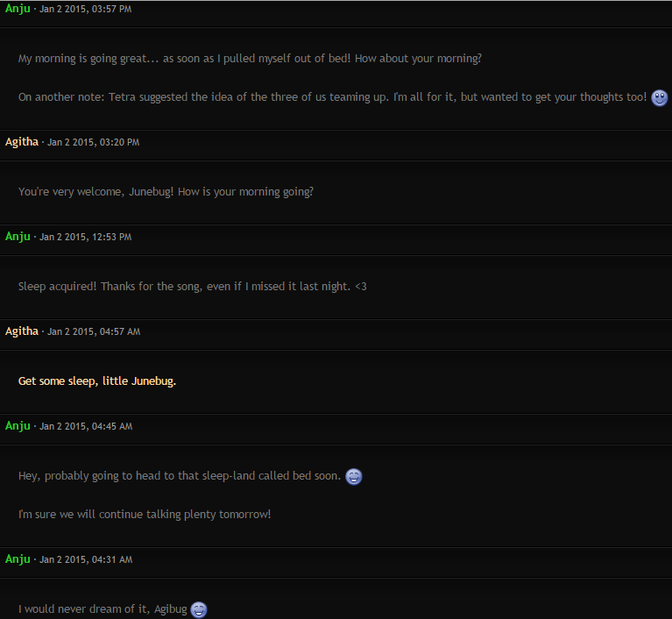
Task: Open Anju's profile from 03:57 PM post
Action: [x=18, y=9]
